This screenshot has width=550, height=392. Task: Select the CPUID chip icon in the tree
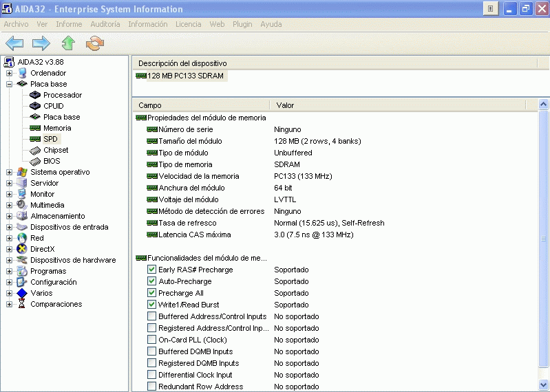35,106
